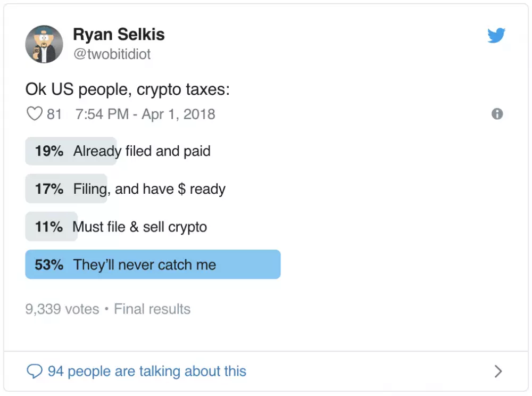Click '94 people are talking about this'
The image size is (532, 396).
pyautogui.click(x=147, y=371)
